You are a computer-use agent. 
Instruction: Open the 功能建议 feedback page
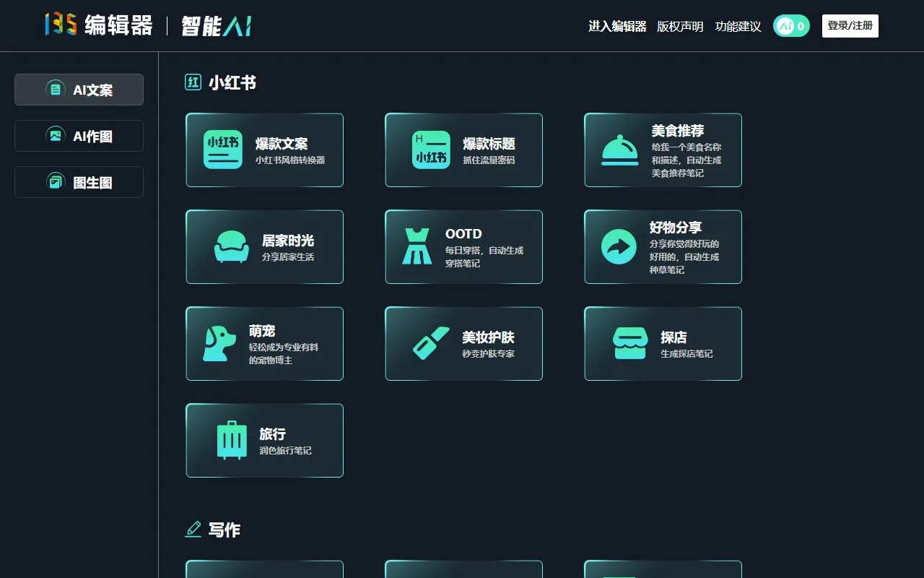[x=738, y=26]
